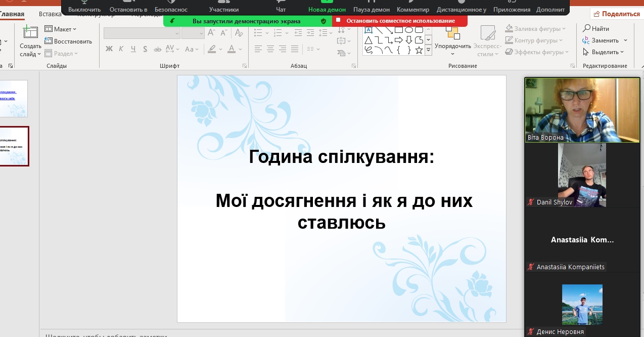644x337 pixels.
Task: Click the Поделиться share button
Action: [x=616, y=14]
